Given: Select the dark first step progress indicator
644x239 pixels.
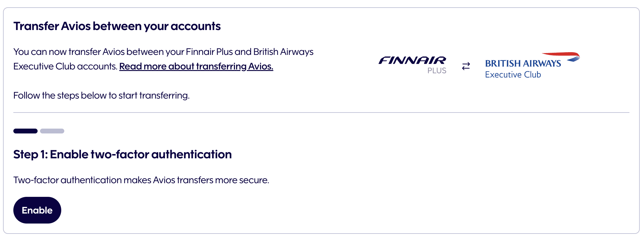Looking at the screenshot, I should 25,131.
